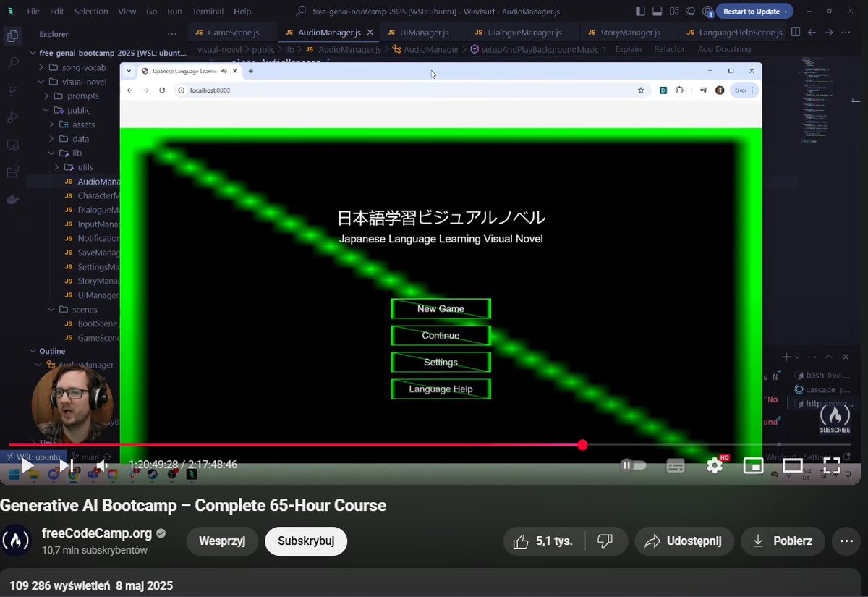Click Add Docstring action
Viewport: 868px width, 597px height.
point(724,49)
